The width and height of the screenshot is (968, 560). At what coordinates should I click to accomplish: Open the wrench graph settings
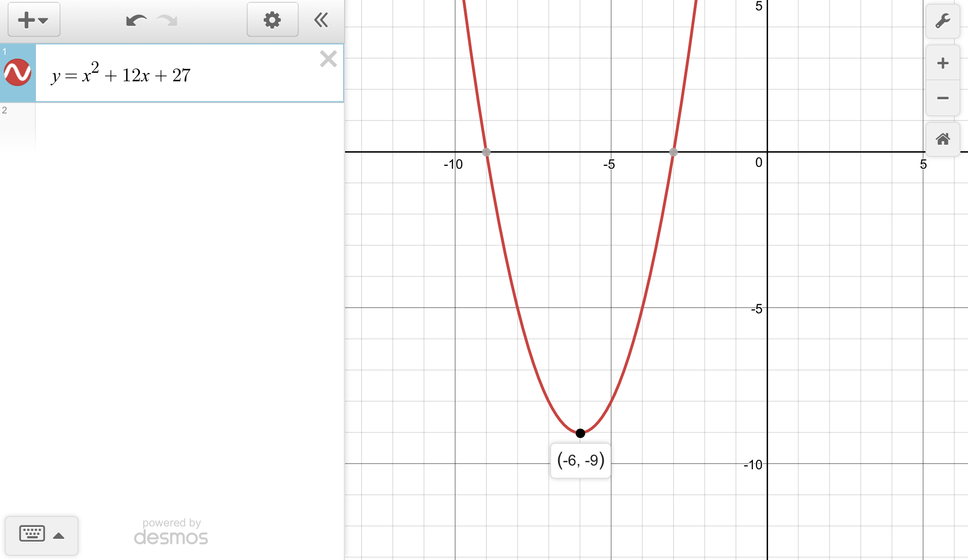pos(942,21)
